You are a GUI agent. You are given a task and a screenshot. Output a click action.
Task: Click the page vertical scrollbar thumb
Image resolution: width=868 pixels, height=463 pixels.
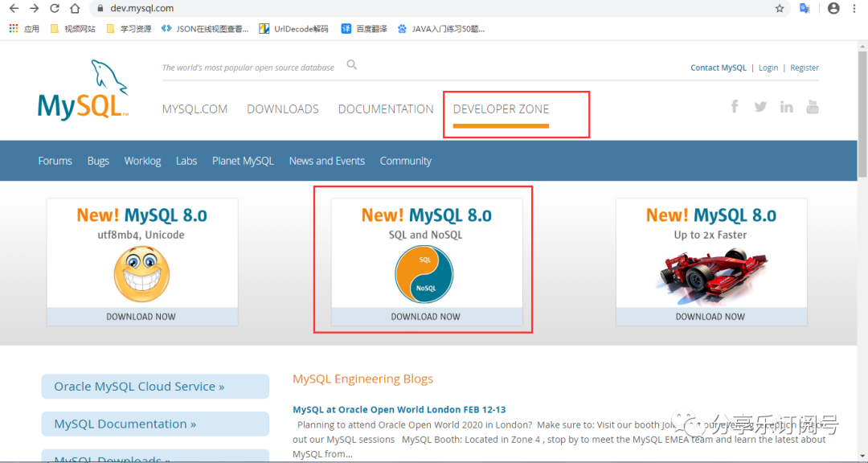pos(862,113)
